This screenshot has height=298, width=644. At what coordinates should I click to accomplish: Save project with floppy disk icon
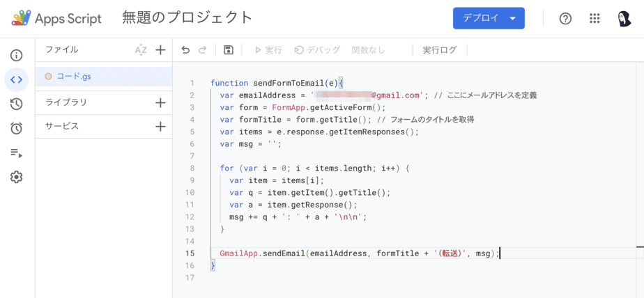point(229,50)
